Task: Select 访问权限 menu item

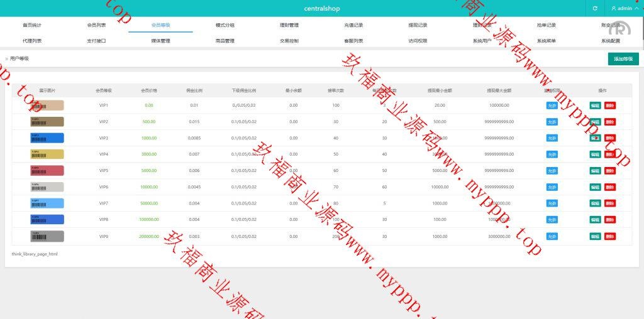Action: click(418, 41)
